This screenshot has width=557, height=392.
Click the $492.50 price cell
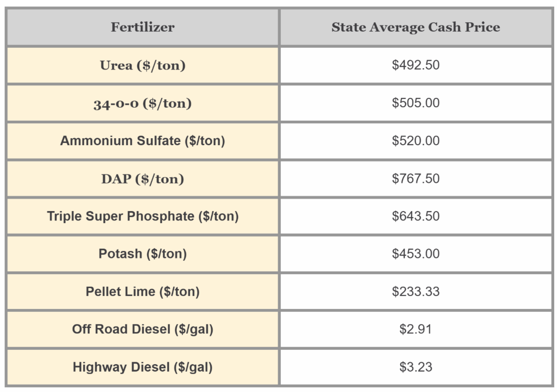pos(415,65)
